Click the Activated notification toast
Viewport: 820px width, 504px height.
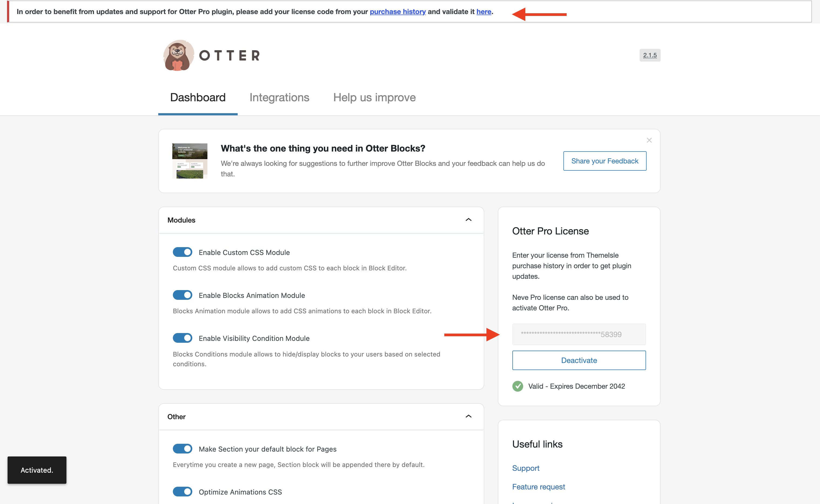click(37, 470)
